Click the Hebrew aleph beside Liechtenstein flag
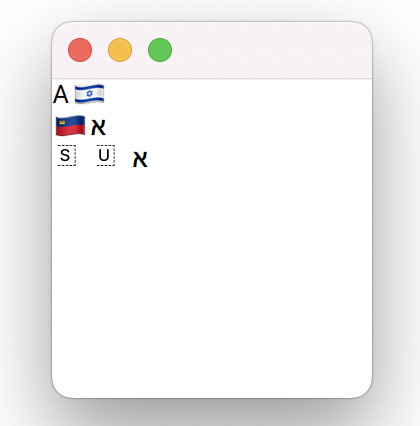Viewport: 420px width, 426px height. click(98, 127)
